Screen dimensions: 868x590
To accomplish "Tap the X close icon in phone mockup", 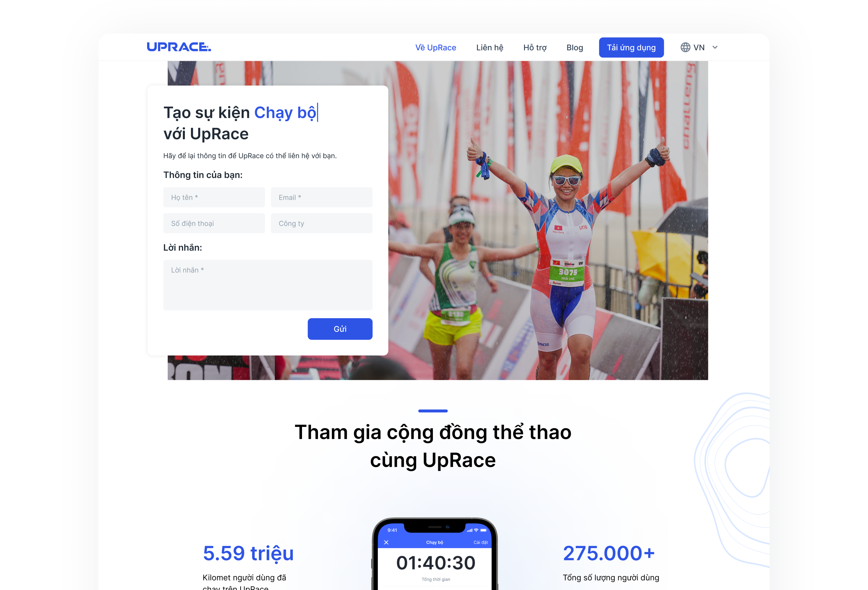I will tap(386, 542).
